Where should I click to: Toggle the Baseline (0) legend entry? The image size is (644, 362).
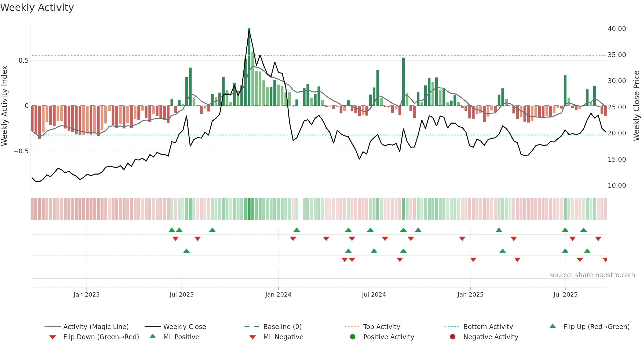[x=282, y=327]
